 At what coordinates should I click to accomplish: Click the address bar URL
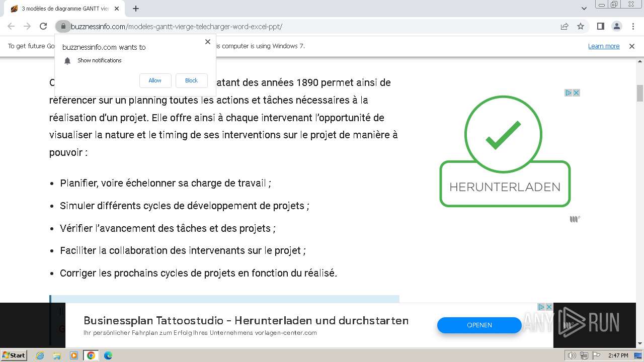click(x=176, y=26)
